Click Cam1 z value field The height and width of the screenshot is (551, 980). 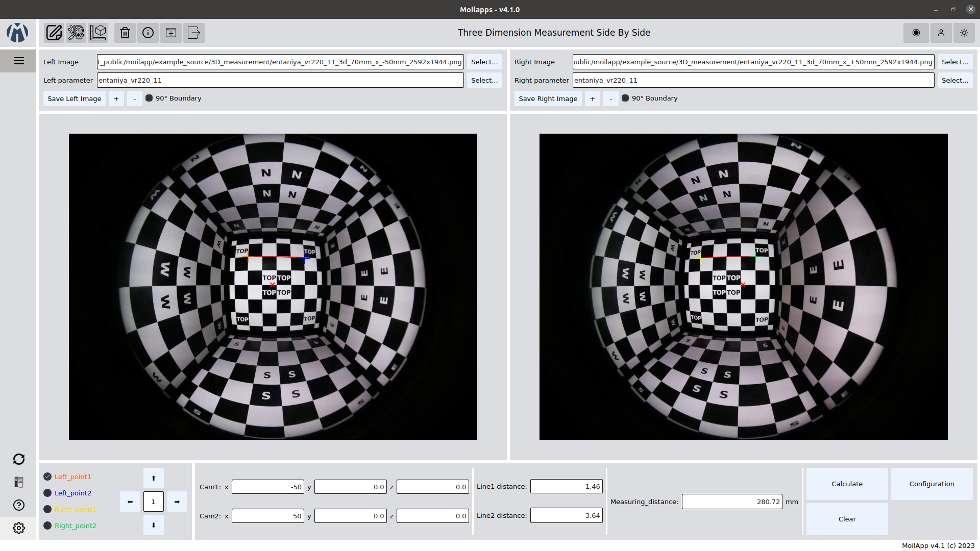tap(433, 487)
